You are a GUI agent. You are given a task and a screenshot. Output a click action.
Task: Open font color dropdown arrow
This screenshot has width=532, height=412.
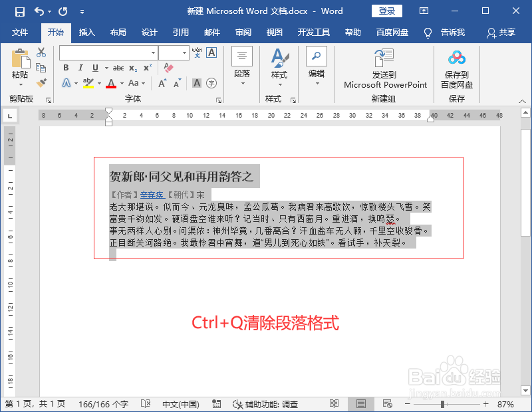pos(122,83)
